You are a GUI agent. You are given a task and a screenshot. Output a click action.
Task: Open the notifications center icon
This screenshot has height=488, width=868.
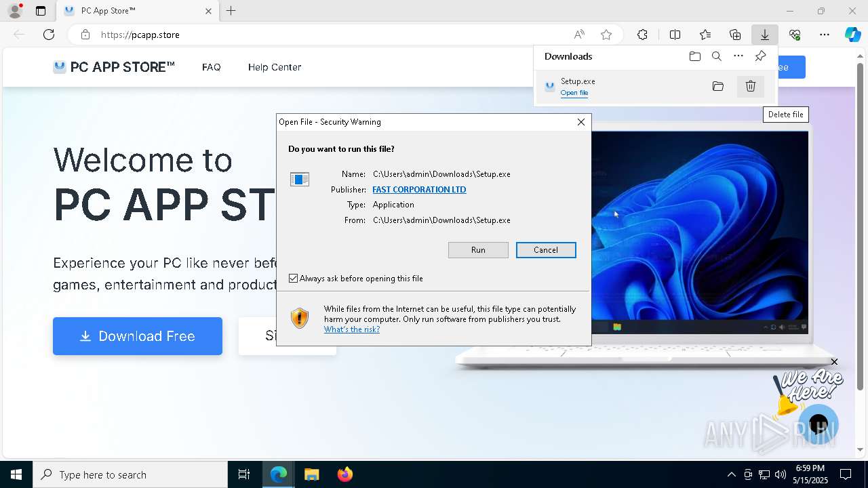(846, 474)
